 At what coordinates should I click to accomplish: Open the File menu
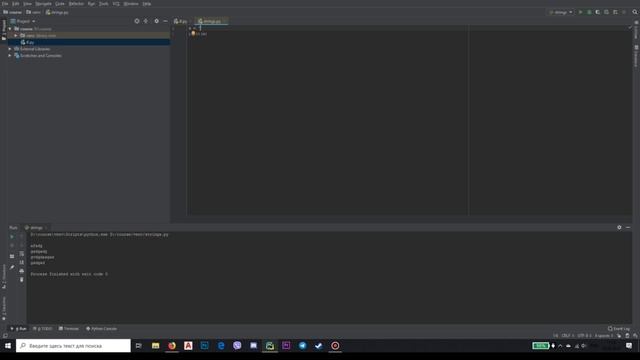pyautogui.click(x=5, y=4)
